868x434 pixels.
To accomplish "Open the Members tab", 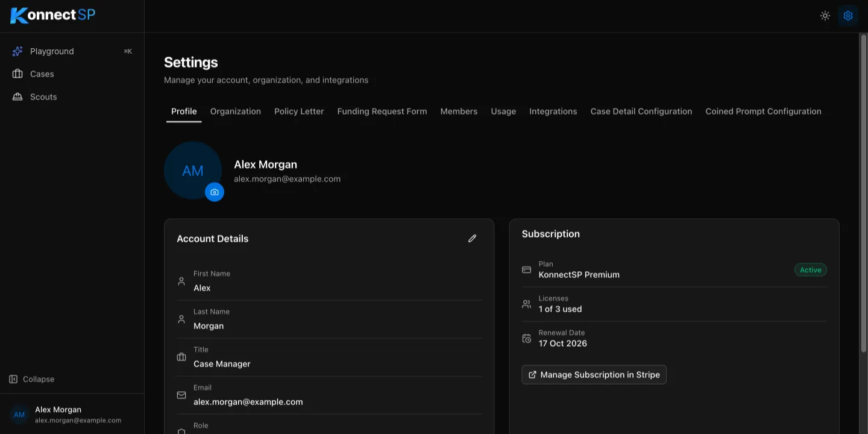I will coord(459,112).
